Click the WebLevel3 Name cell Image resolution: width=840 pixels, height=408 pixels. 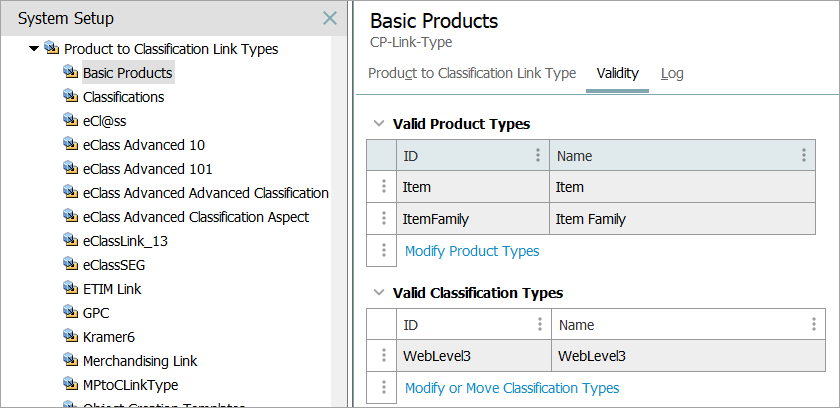click(688, 356)
